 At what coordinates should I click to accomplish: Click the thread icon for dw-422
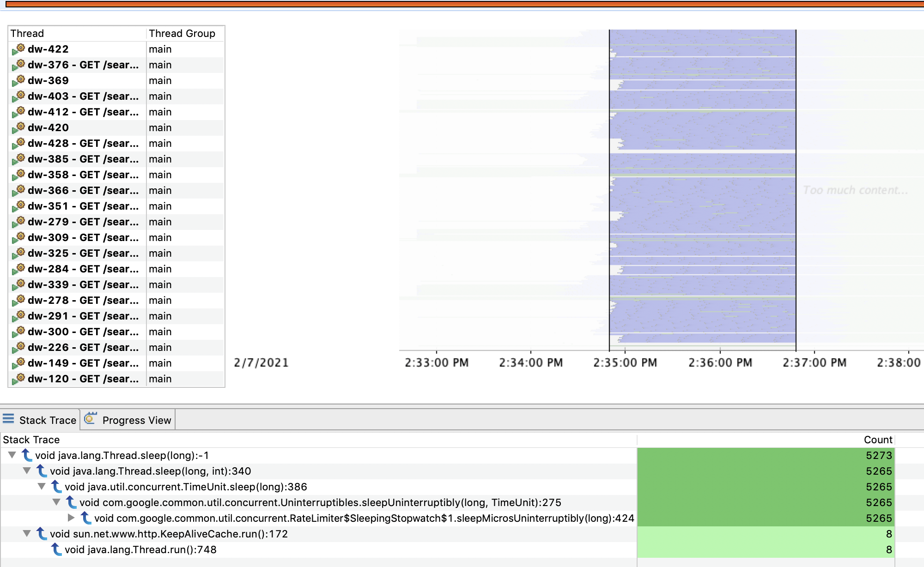pyautogui.click(x=18, y=49)
